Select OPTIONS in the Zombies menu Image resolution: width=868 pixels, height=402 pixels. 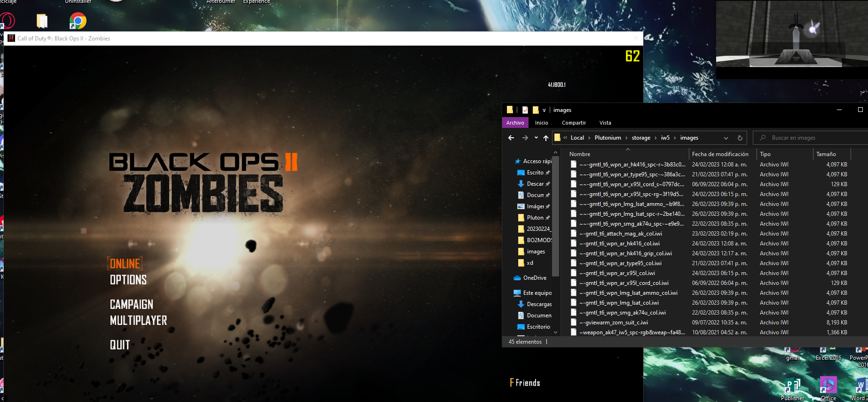128,280
